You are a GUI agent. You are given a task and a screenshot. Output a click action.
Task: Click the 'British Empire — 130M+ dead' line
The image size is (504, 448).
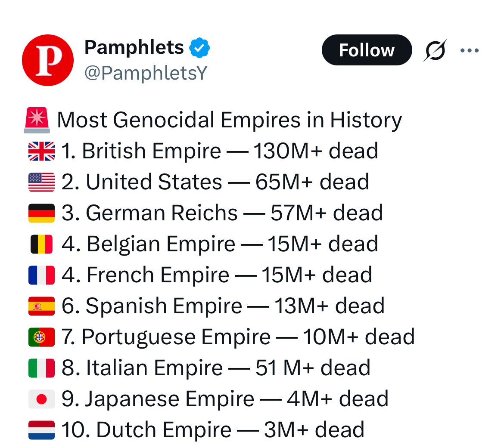(220, 151)
